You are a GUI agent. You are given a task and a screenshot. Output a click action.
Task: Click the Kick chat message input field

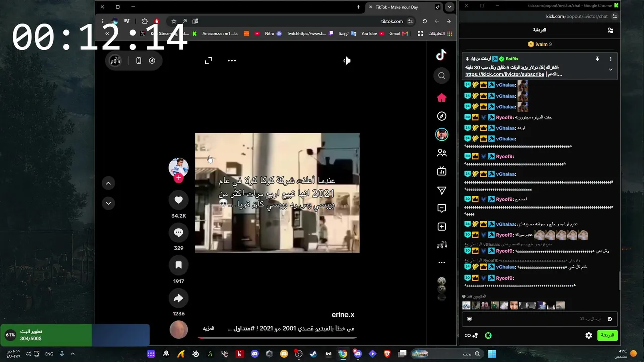click(x=539, y=319)
